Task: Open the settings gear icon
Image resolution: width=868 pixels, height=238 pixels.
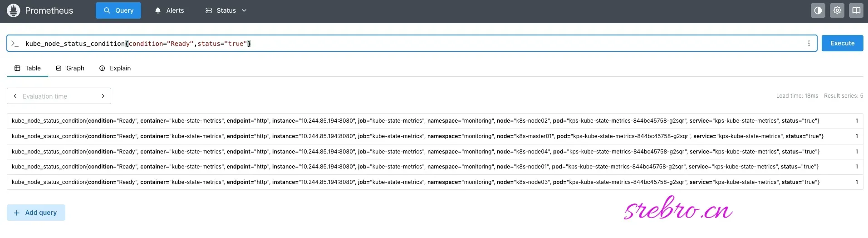Action: [x=837, y=10]
